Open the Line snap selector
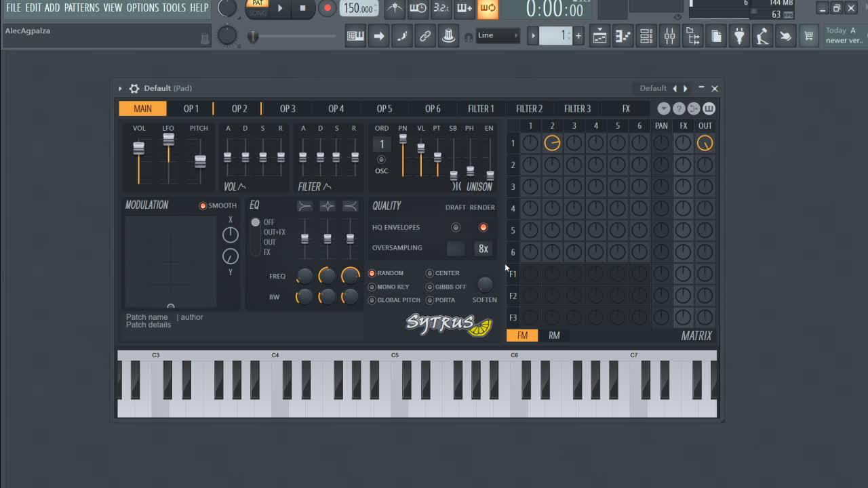This screenshot has height=488, width=868. [x=498, y=35]
